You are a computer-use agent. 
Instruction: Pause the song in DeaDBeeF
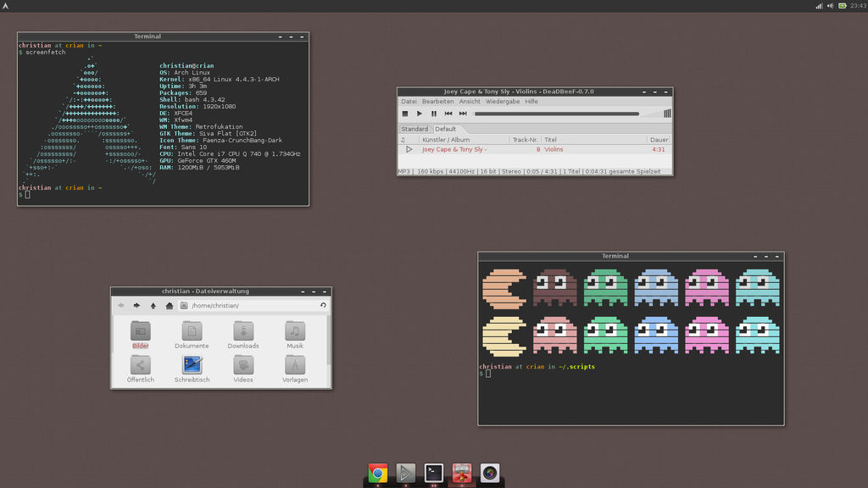click(x=434, y=114)
